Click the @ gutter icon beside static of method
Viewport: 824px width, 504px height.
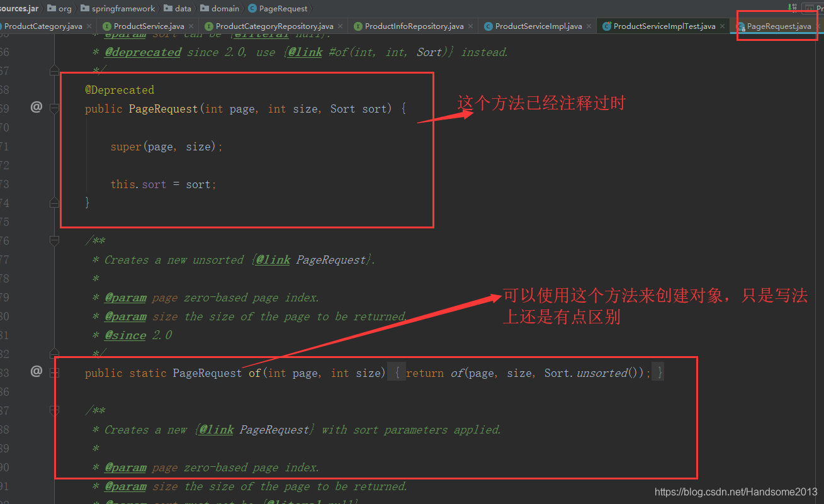pos(37,372)
